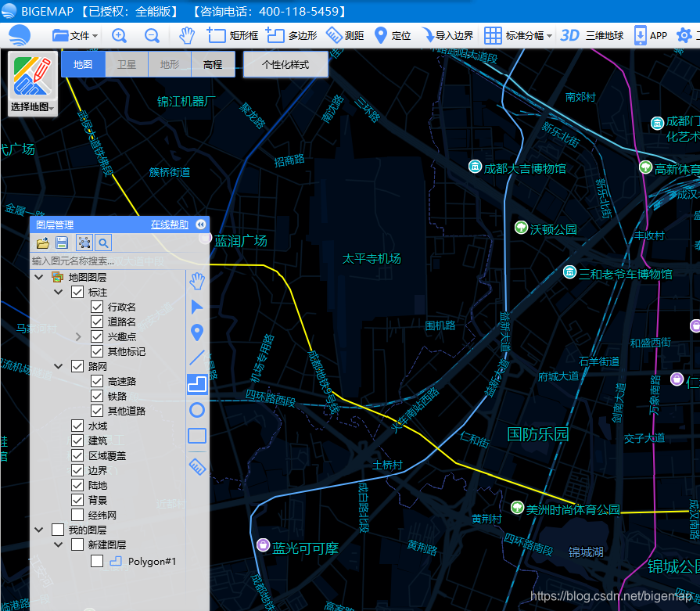Click the 蓝光可可摩 shopping marker icon
Image resolution: width=700 pixels, height=611 pixels.
pyautogui.click(x=264, y=545)
